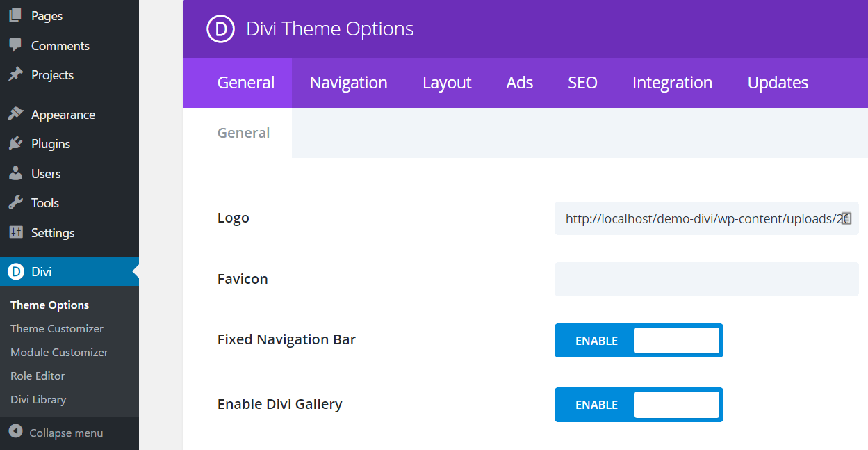Go to the SEO tab
868x450 pixels.
[582, 83]
